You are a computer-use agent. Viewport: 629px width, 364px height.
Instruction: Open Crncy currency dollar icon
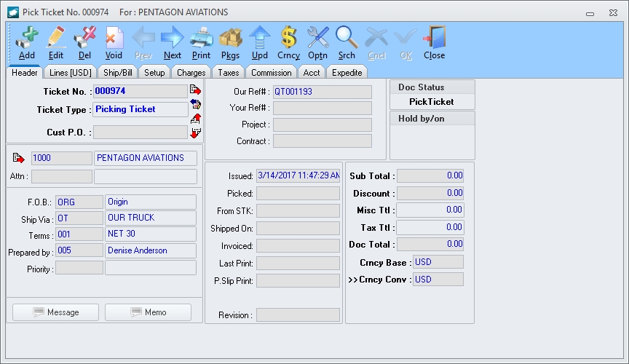(x=288, y=42)
